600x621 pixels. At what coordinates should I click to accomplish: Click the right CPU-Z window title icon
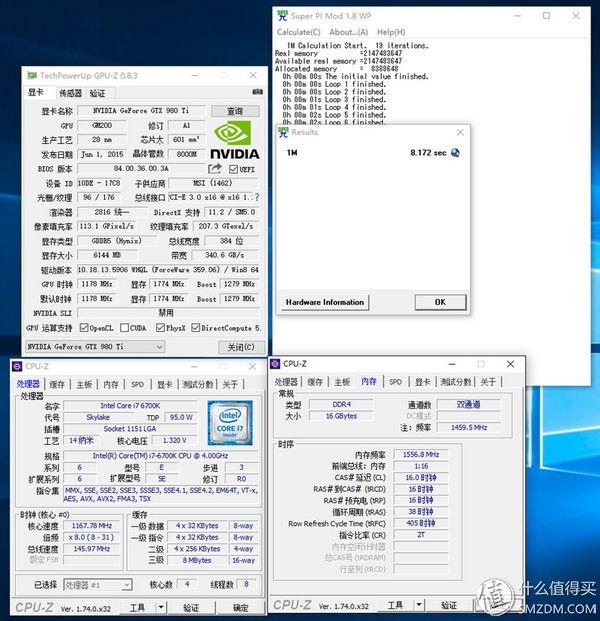275,364
